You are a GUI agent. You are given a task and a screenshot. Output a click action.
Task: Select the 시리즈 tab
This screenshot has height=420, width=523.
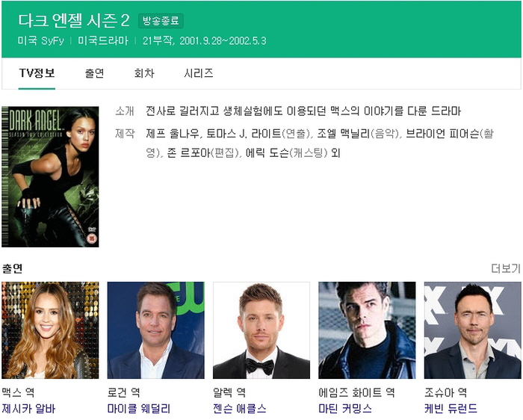click(x=199, y=73)
